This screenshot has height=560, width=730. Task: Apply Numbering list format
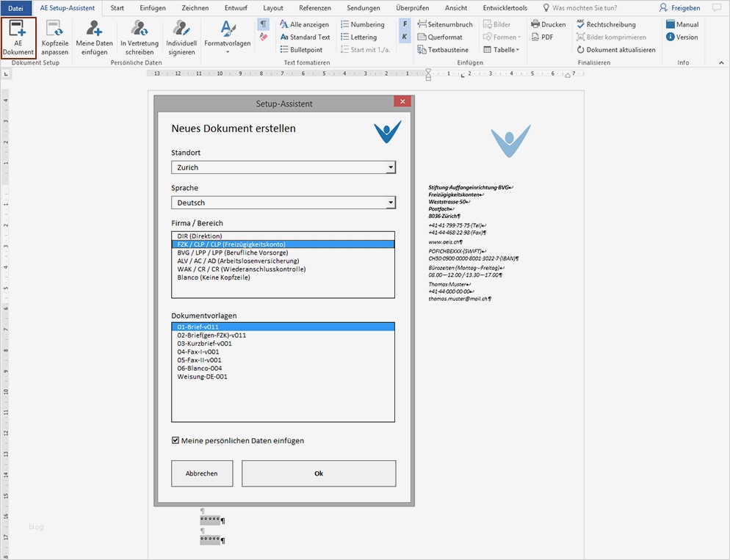[363, 24]
